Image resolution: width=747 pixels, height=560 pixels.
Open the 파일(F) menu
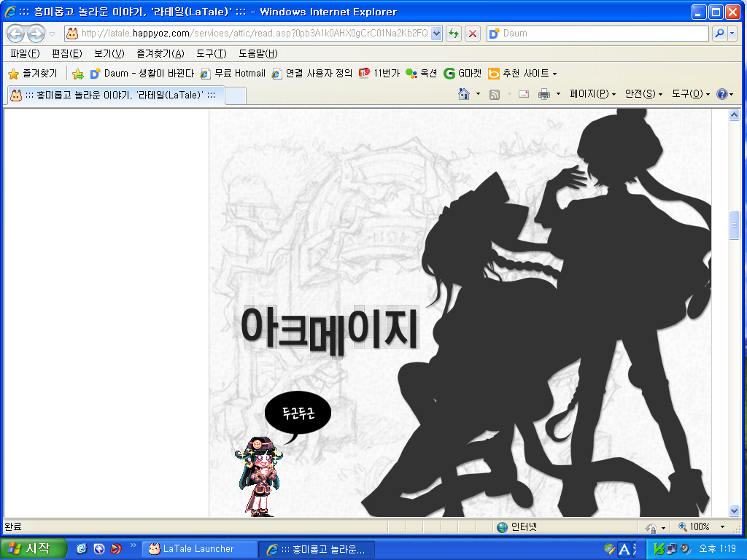click(x=25, y=53)
